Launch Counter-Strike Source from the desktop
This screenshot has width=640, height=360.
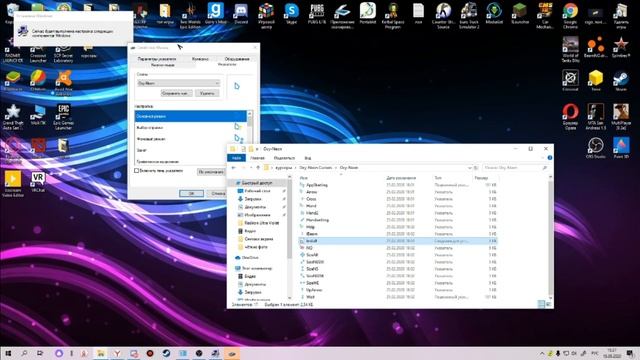(x=443, y=16)
